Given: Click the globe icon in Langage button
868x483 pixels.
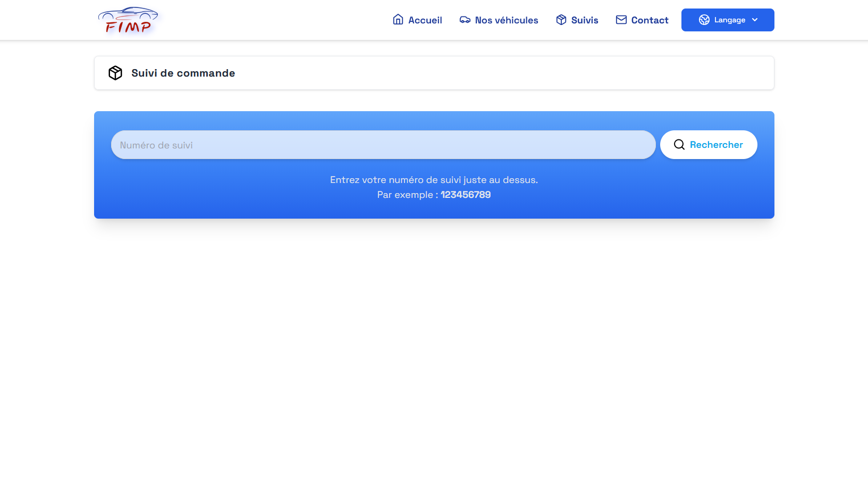Looking at the screenshot, I should (x=704, y=20).
